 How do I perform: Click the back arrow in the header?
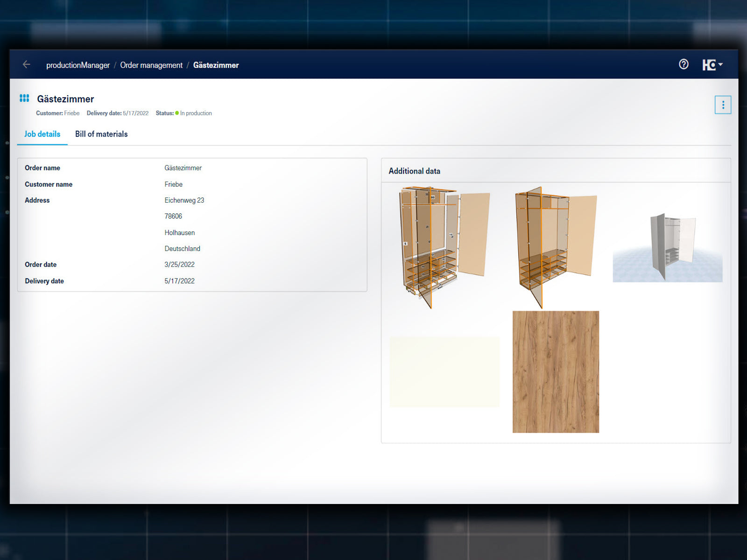(27, 65)
